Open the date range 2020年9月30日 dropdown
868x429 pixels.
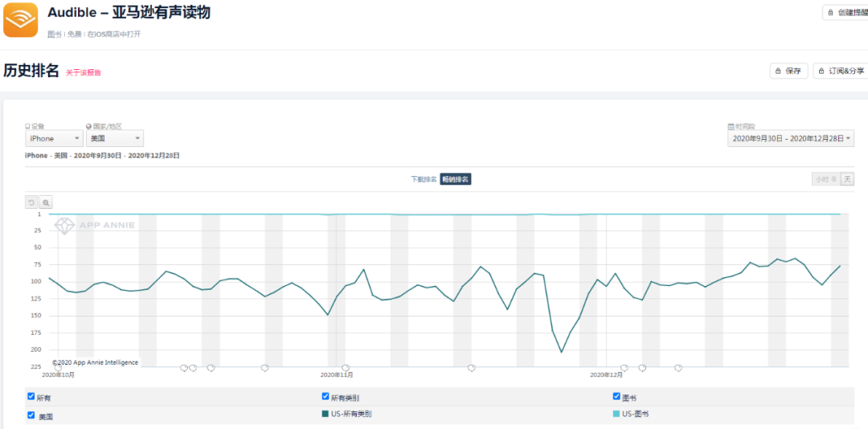[x=791, y=138]
